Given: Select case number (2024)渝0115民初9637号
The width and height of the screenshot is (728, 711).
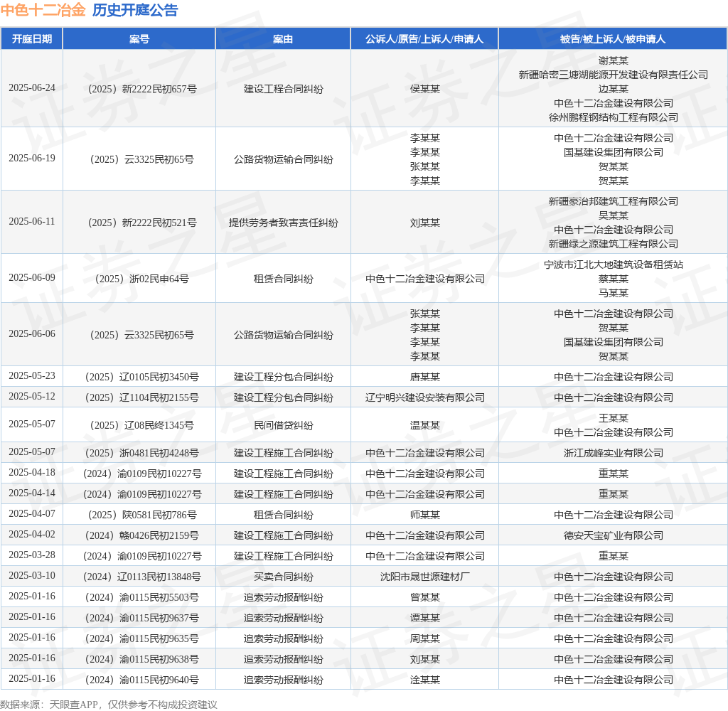Looking at the screenshot, I should click(x=142, y=618).
